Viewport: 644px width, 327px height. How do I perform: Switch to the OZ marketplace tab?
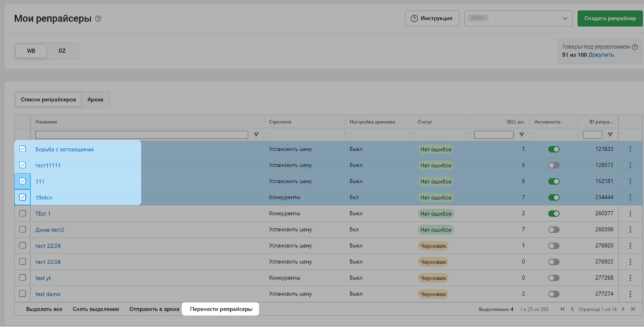[x=62, y=51]
